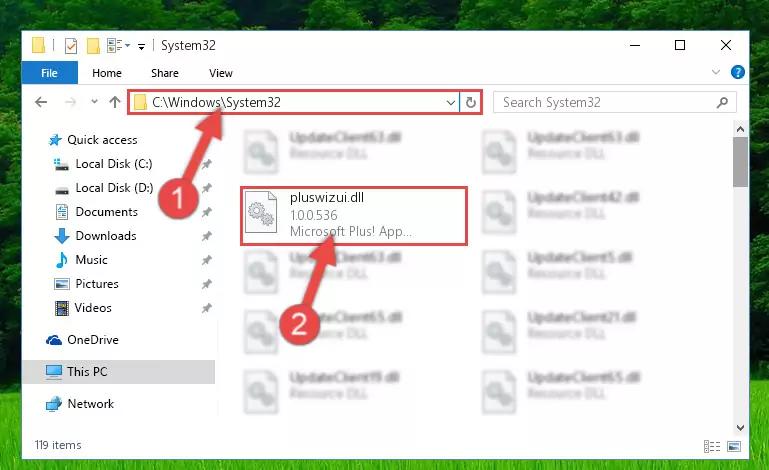The image size is (769, 470).
Task: Click the scroll down arrow of file list
Action: click(x=741, y=428)
